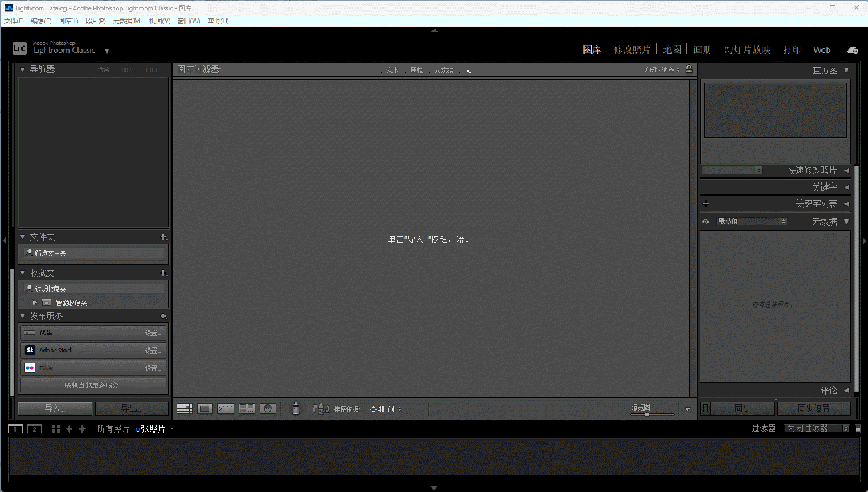The image size is (868, 492).
Task: Click the LrC logo badge
Action: [x=19, y=49]
